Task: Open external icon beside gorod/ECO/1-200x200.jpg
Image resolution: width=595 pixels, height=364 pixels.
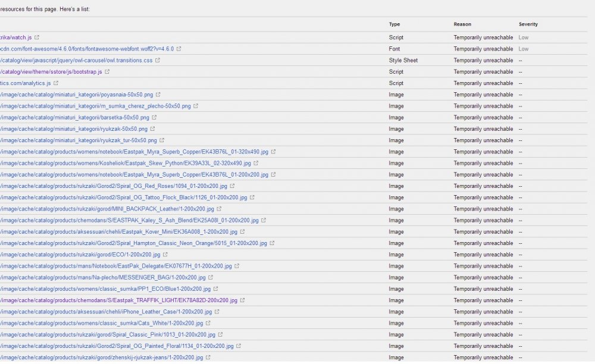Action: pyautogui.click(x=165, y=255)
